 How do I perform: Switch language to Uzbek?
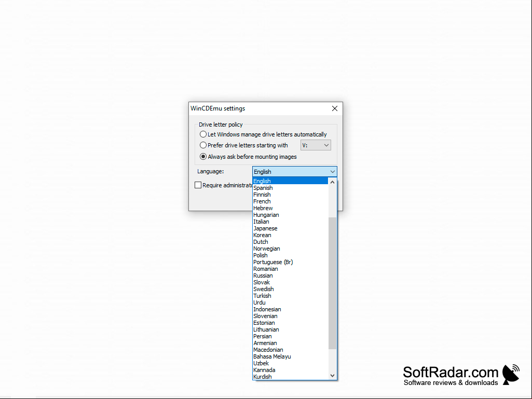pyautogui.click(x=291, y=363)
